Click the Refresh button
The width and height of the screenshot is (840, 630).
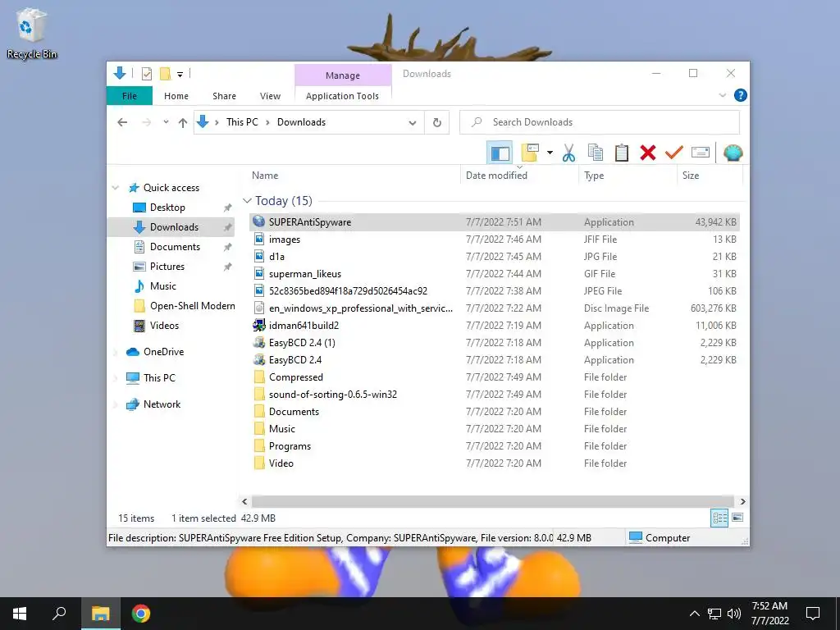tap(437, 123)
